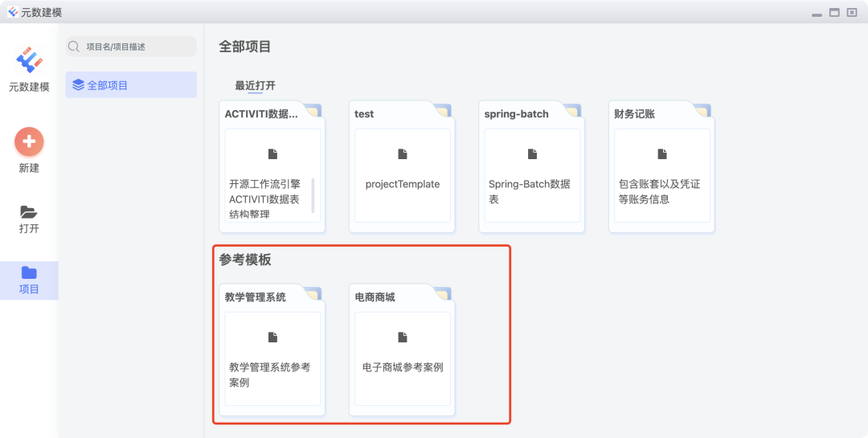868x438 pixels.
Task: Click the file icon in 教学管理系统 card
Action: 272,338
